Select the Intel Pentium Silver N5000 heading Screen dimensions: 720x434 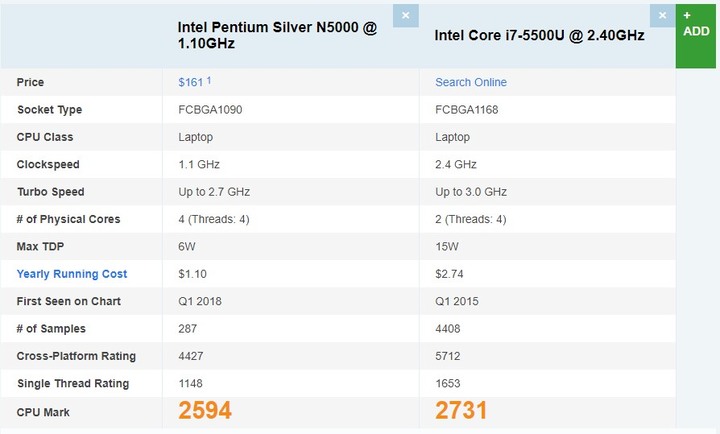277,35
